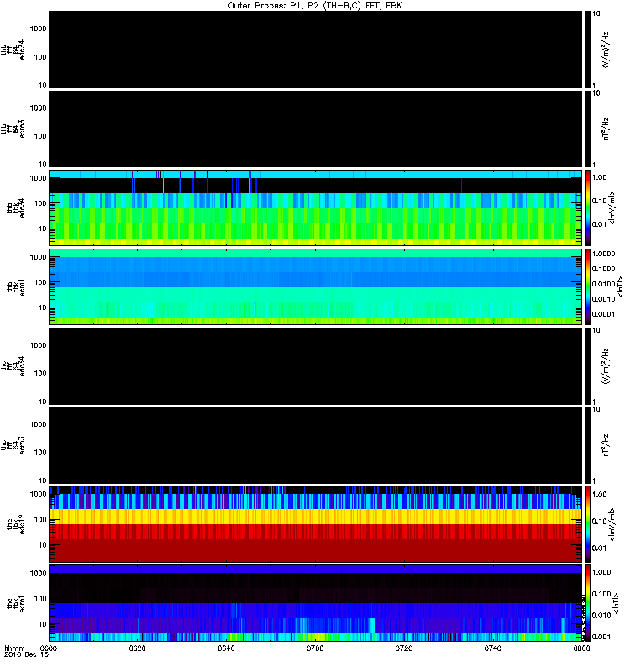This screenshot has width=630, height=672.
Task: Click the '0.0010' color bar value of thb fbk scm1
Action: point(603,299)
